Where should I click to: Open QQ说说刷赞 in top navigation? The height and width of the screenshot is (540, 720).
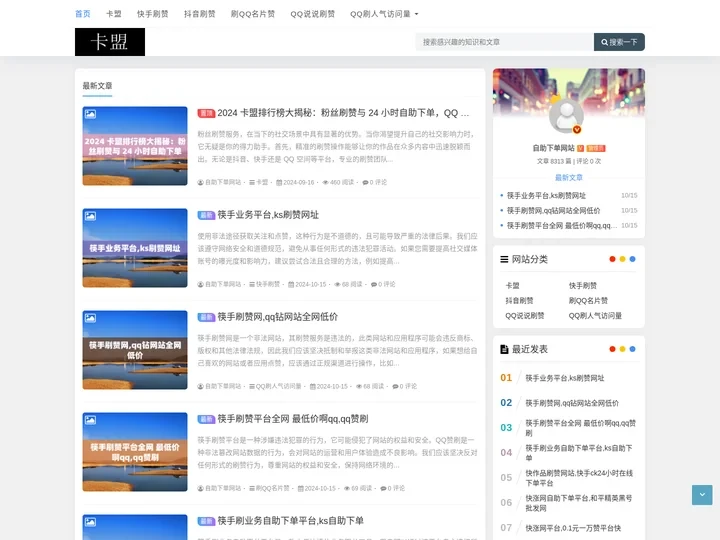312,14
